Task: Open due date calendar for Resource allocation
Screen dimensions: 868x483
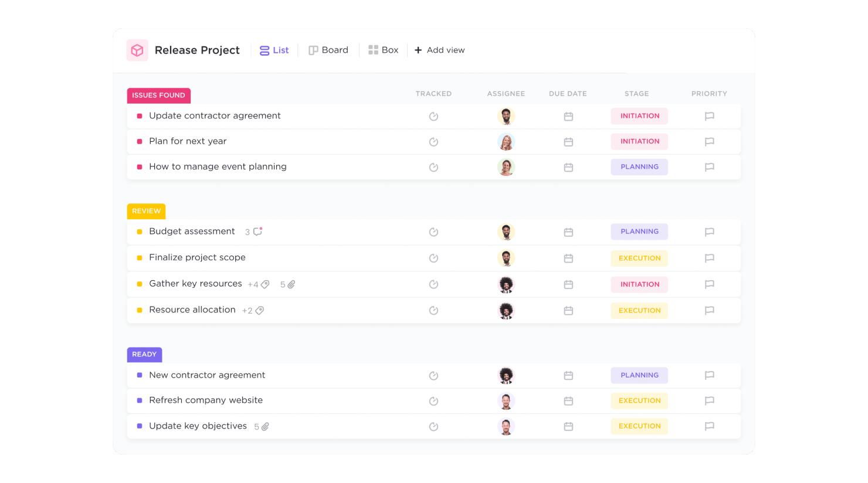Action: pos(568,311)
